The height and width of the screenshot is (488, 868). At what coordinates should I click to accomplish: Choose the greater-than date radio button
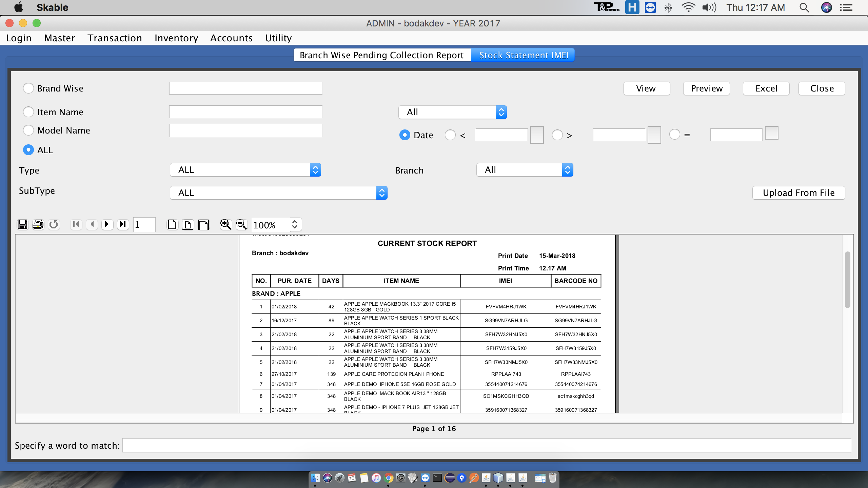557,135
